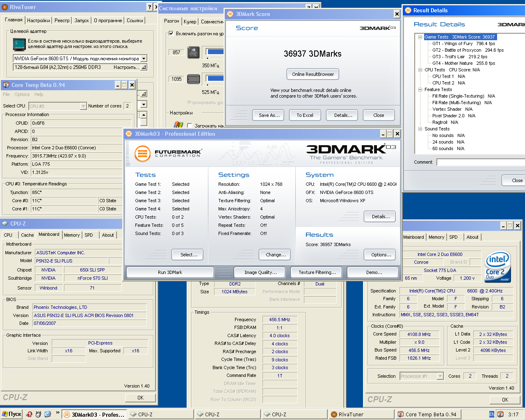Image resolution: width=525 pixels, height=420 pixels.
Task: Export the score with To Excel
Action: pyautogui.click(x=305, y=115)
